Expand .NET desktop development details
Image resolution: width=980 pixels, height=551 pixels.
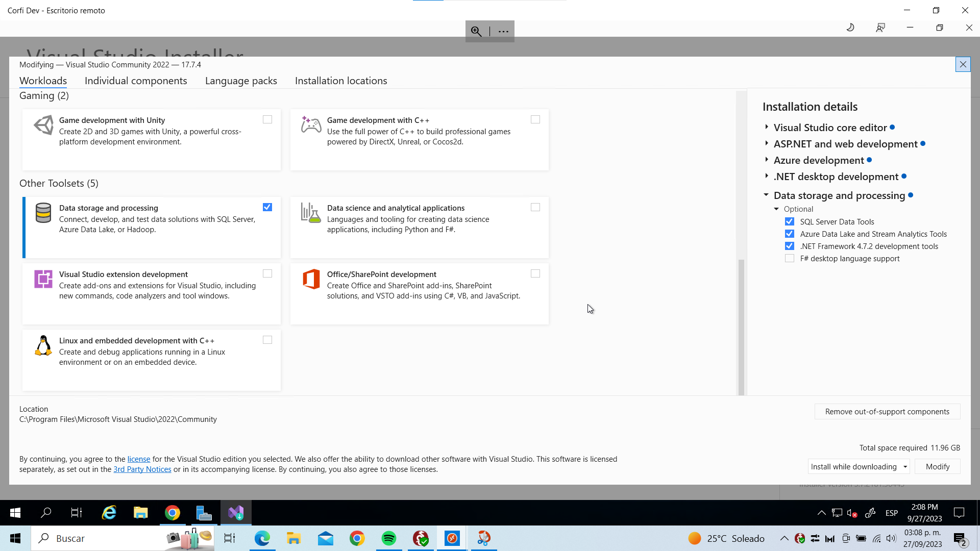click(767, 176)
